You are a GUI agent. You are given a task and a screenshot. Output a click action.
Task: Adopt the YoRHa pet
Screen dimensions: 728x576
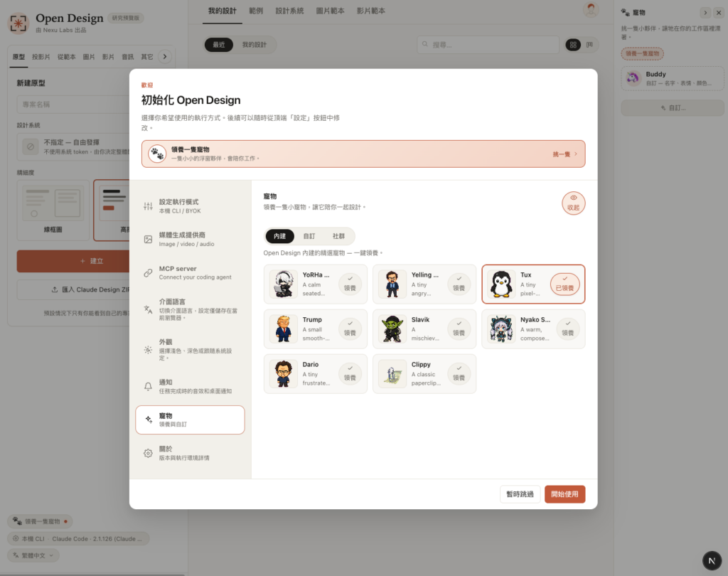coord(350,284)
